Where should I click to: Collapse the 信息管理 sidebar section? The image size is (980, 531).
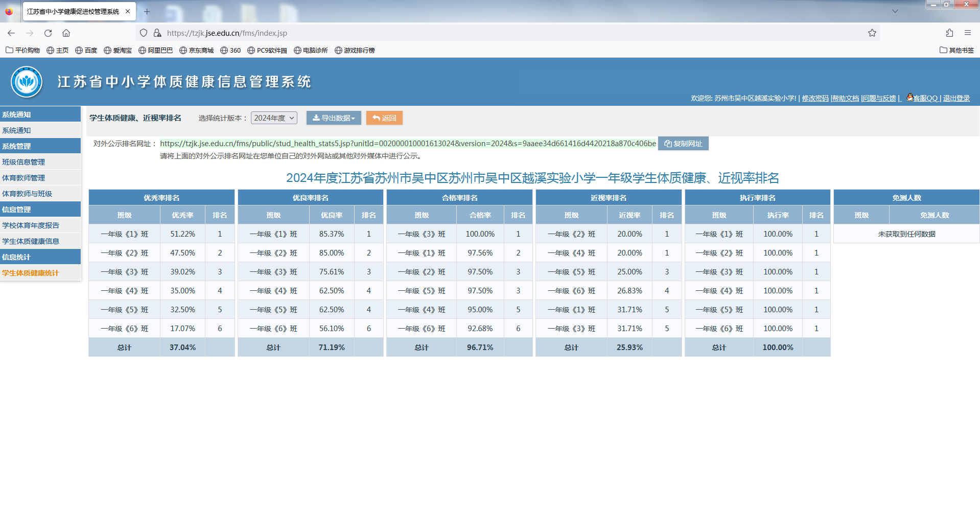click(x=40, y=210)
